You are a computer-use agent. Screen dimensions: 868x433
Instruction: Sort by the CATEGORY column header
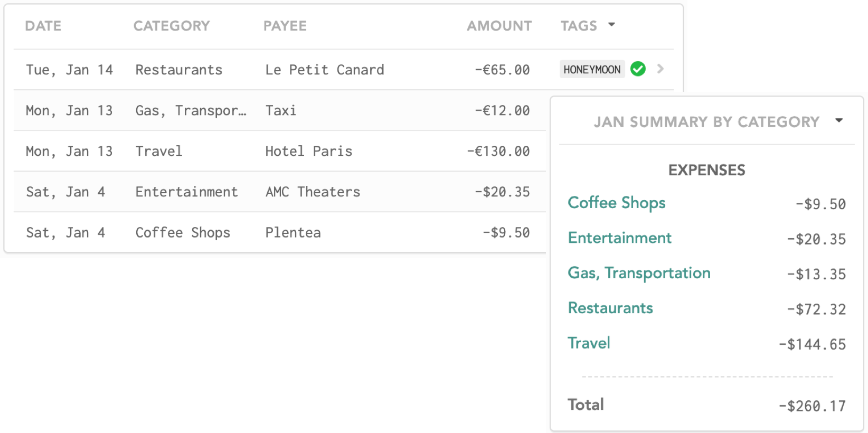[x=172, y=26]
